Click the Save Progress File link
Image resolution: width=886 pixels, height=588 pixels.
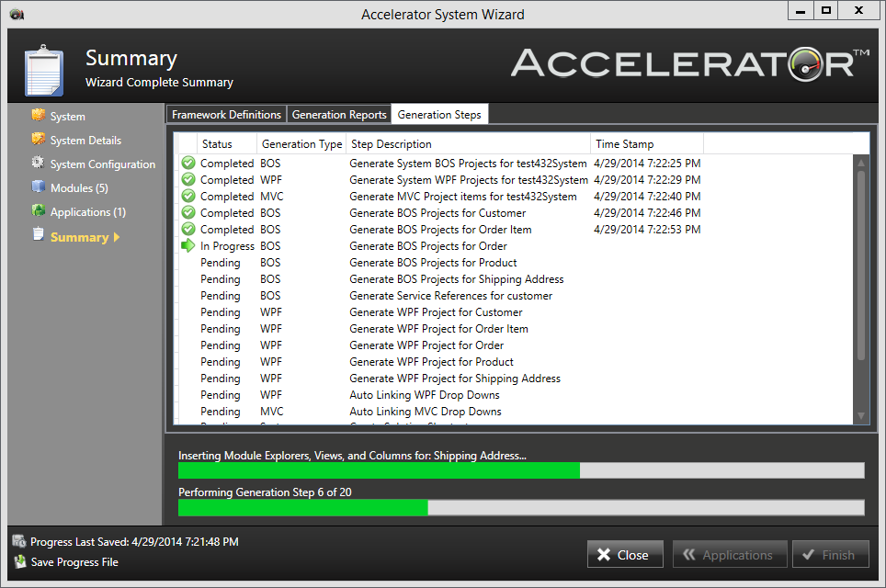[x=74, y=562]
